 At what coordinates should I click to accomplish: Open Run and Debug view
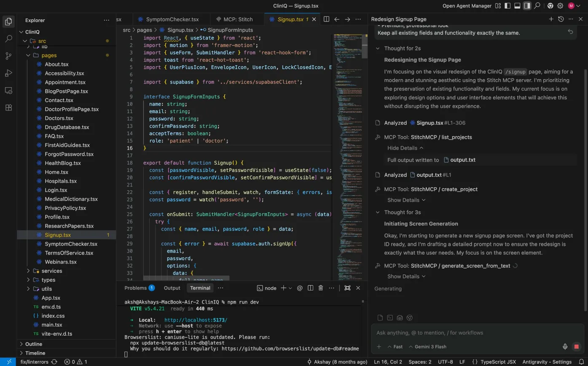click(8, 73)
